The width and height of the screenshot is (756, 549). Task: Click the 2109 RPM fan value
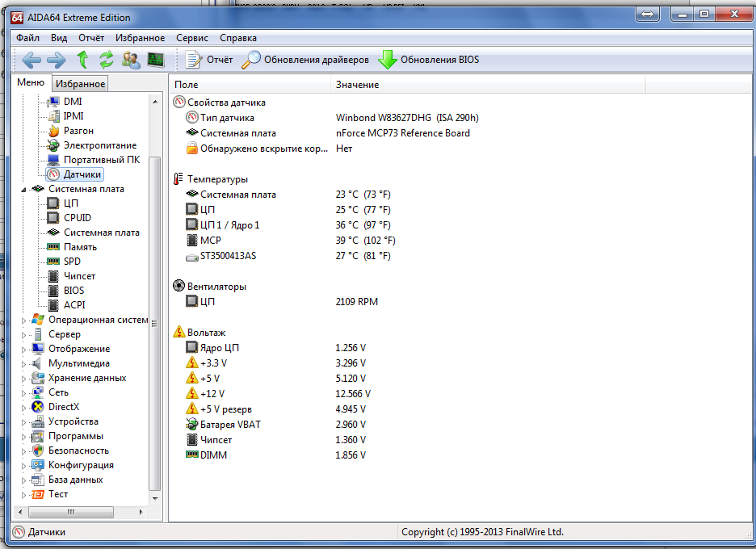point(357,302)
